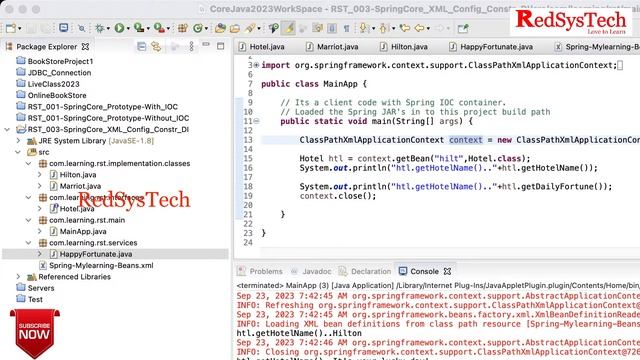This screenshot has width=640, height=360.
Task: Open the New wizard dropdown arrow
Action: (x=20, y=29)
